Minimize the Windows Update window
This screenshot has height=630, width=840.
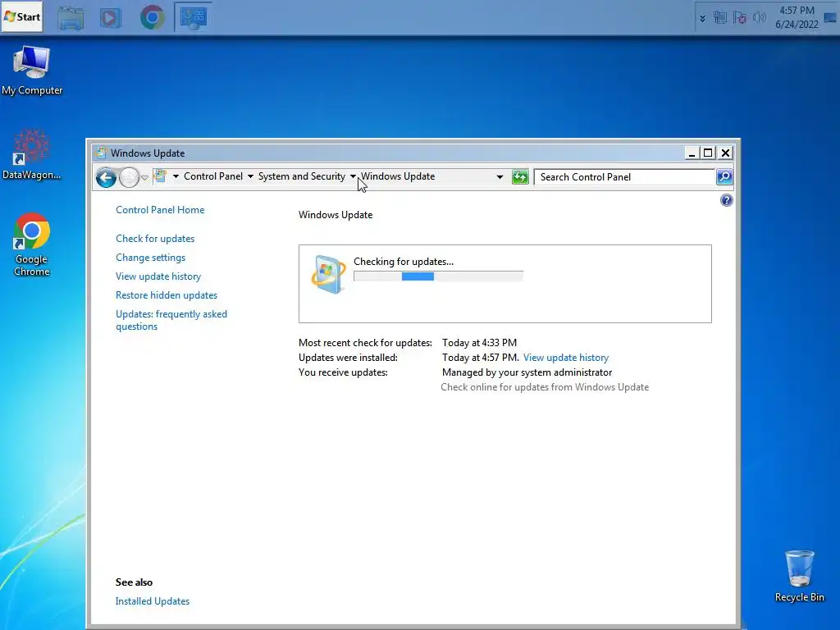click(692, 153)
